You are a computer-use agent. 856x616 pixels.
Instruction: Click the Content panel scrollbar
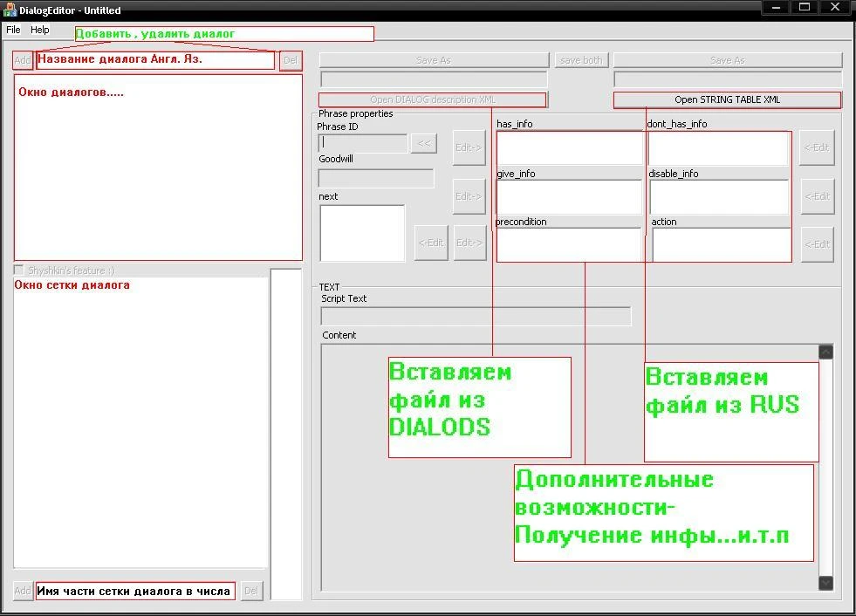click(825, 467)
